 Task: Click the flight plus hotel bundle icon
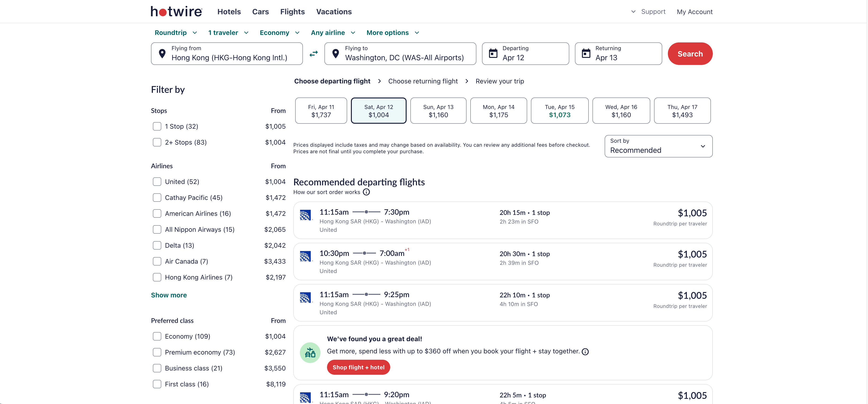click(x=310, y=353)
